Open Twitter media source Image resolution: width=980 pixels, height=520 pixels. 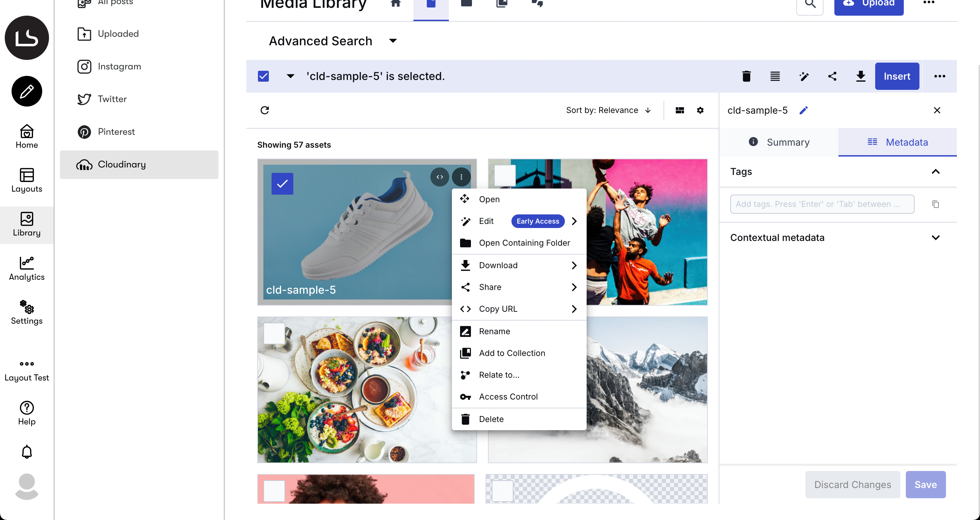139,99
